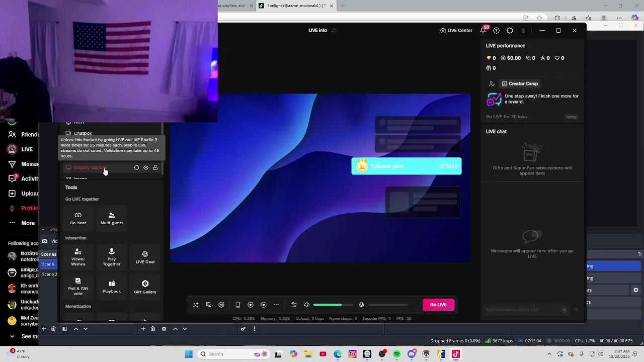Click the Follower goal widget in preview

click(x=407, y=166)
